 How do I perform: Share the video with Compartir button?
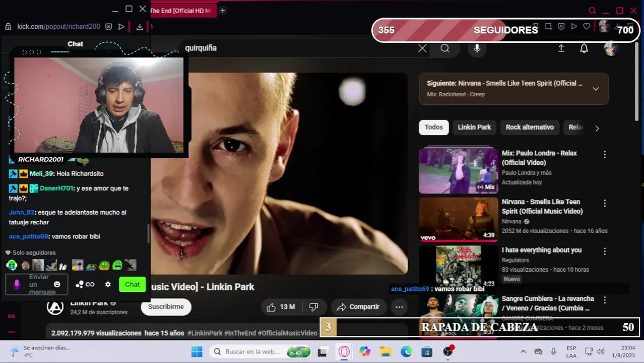(x=358, y=307)
